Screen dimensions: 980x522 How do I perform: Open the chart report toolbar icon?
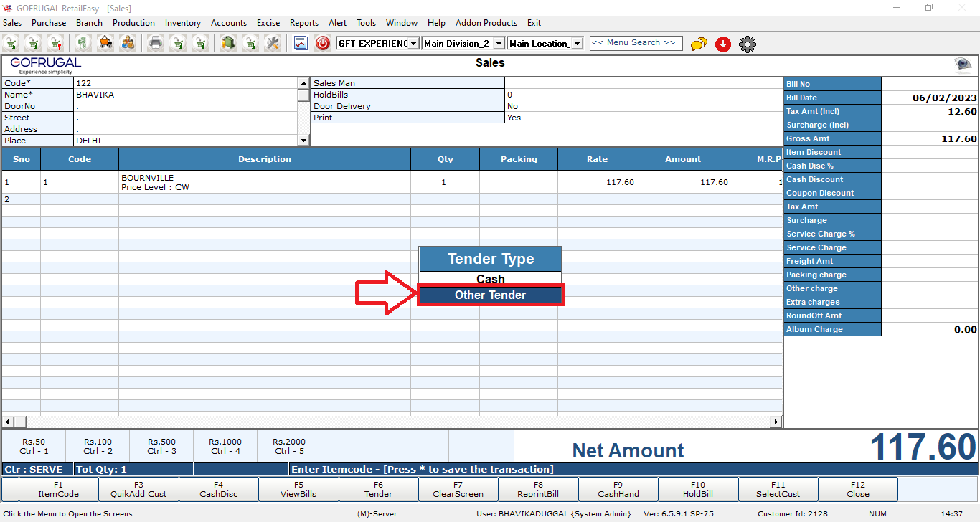(301, 44)
